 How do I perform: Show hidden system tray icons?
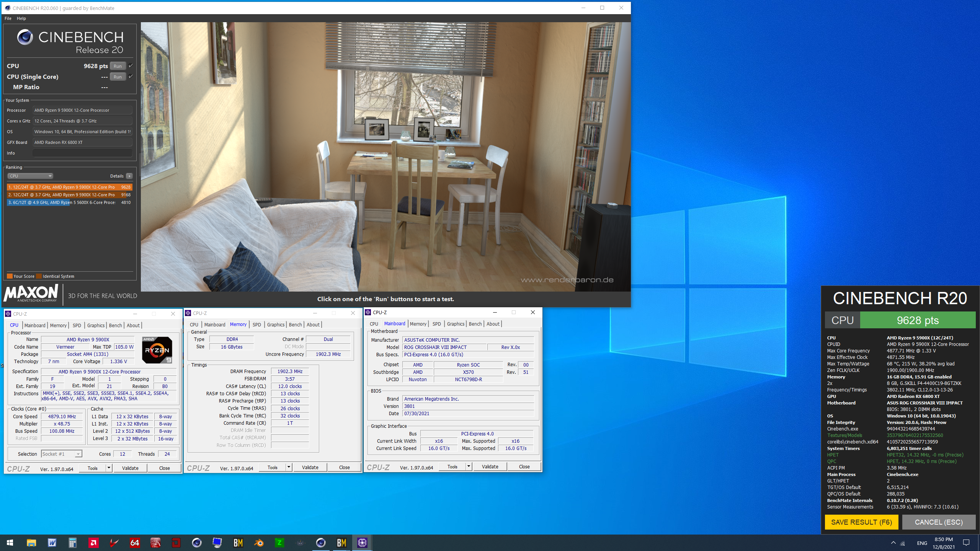tap(893, 543)
